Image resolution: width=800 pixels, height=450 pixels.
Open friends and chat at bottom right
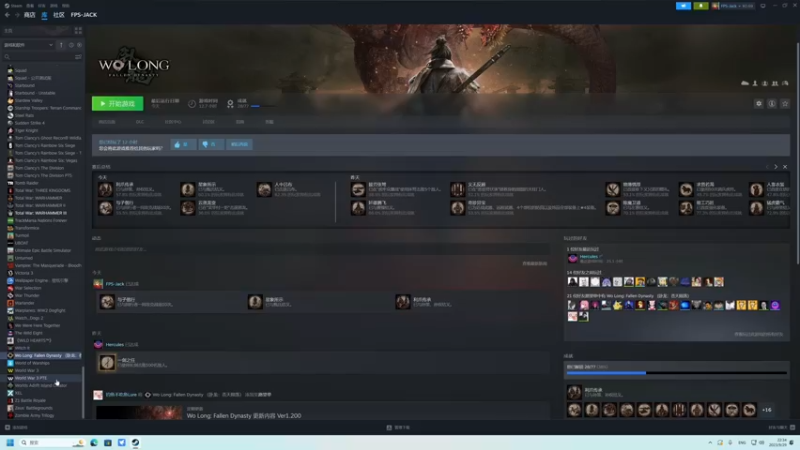coord(782,428)
